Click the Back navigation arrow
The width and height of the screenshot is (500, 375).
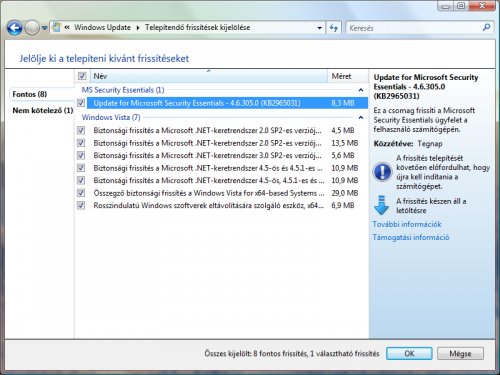pyautogui.click(x=14, y=28)
